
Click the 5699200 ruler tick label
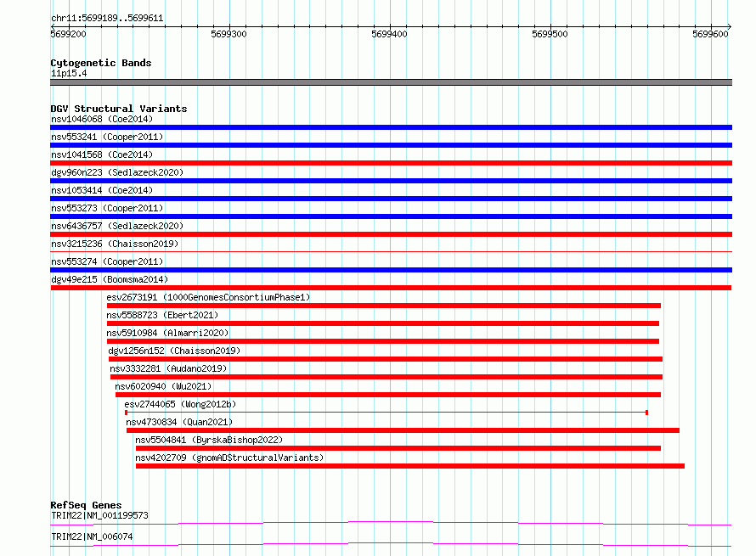tap(68, 34)
